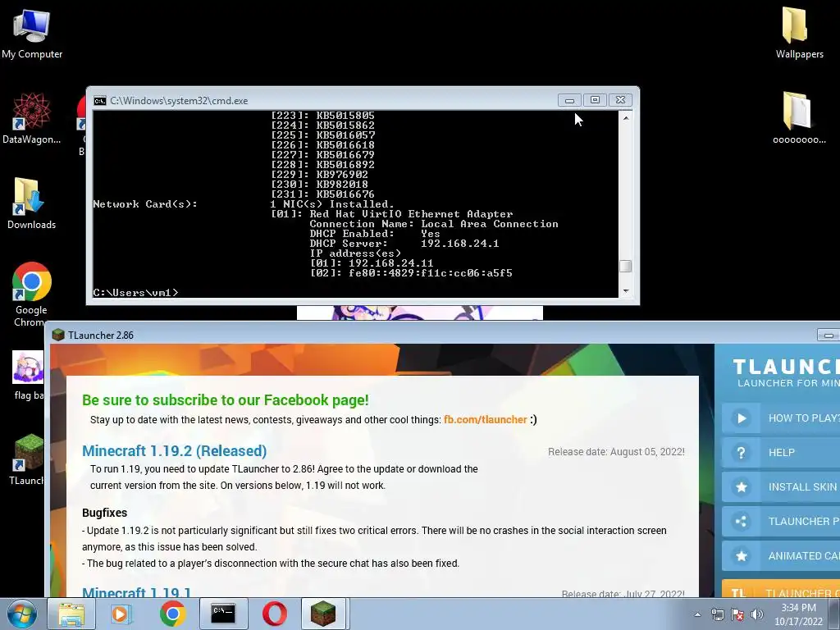840x630 pixels.
Task: Open Windows Media Player taskbar icon
Action: (x=121, y=614)
